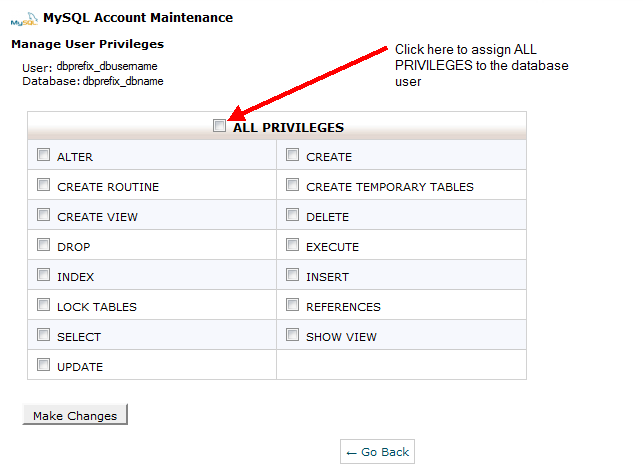Toggle LOCK TABLES privilege
The height and width of the screenshot is (465, 643).
point(43,305)
